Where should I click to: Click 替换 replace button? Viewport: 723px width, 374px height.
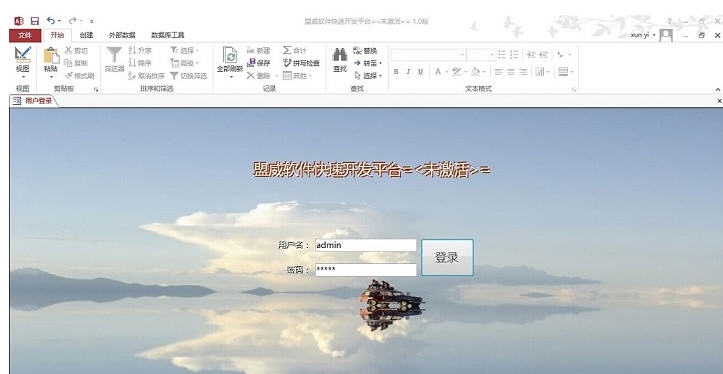tap(365, 50)
